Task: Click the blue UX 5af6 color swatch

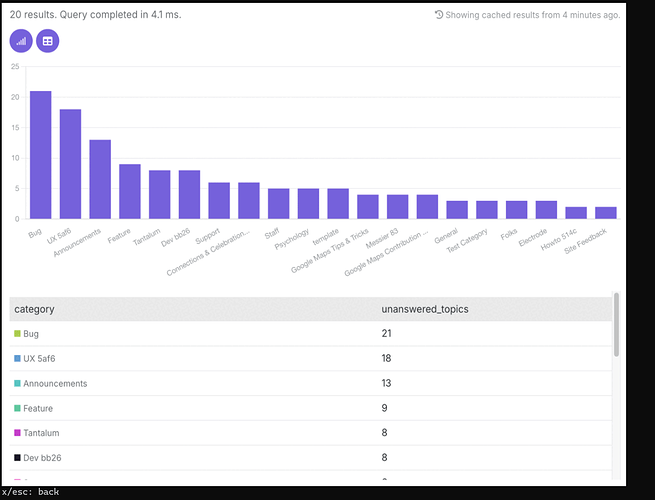Action: tap(17, 358)
